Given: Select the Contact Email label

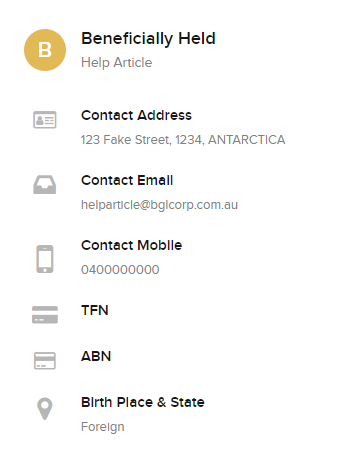Looking at the screenshot, I should coord(127,180).
